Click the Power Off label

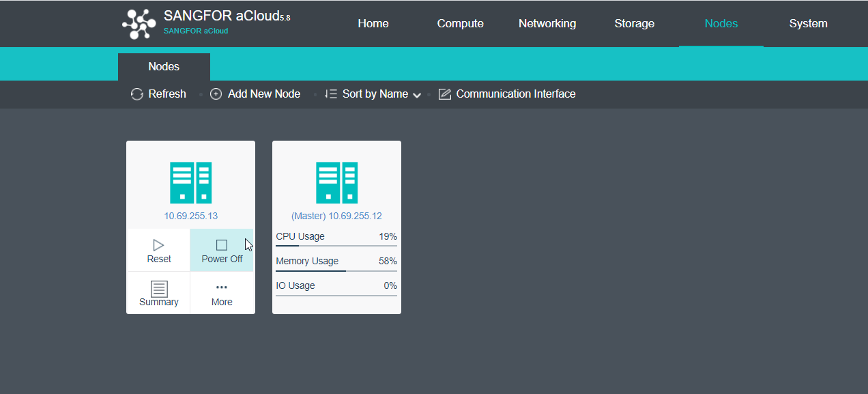[222, 259]
